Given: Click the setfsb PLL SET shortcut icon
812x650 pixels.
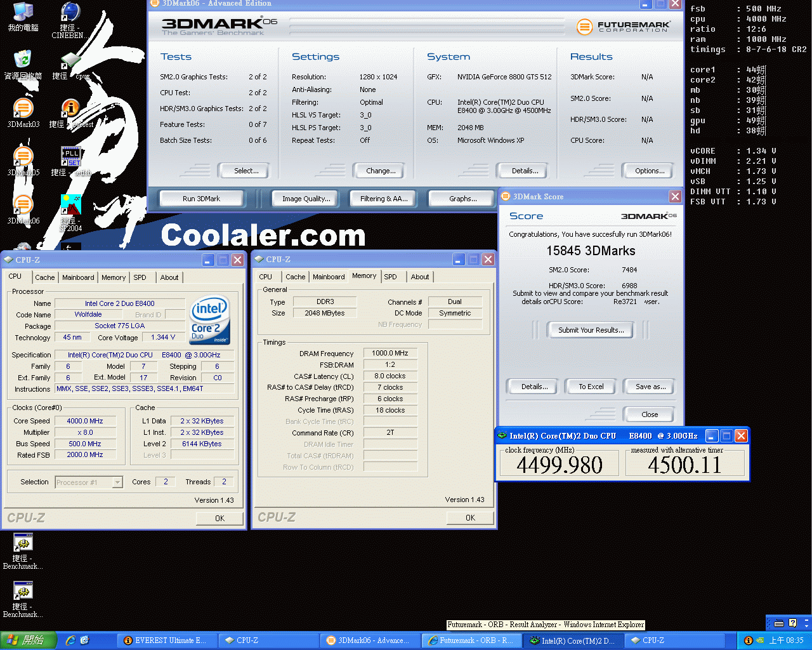Looking at the screenshot, I should (x=70, y=161).
